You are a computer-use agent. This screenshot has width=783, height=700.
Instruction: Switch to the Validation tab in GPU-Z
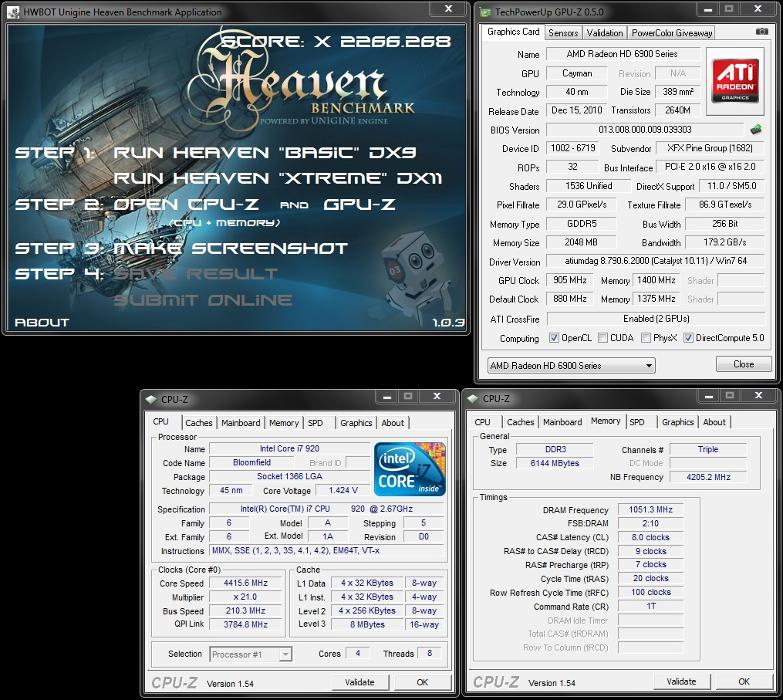point(605,33)
